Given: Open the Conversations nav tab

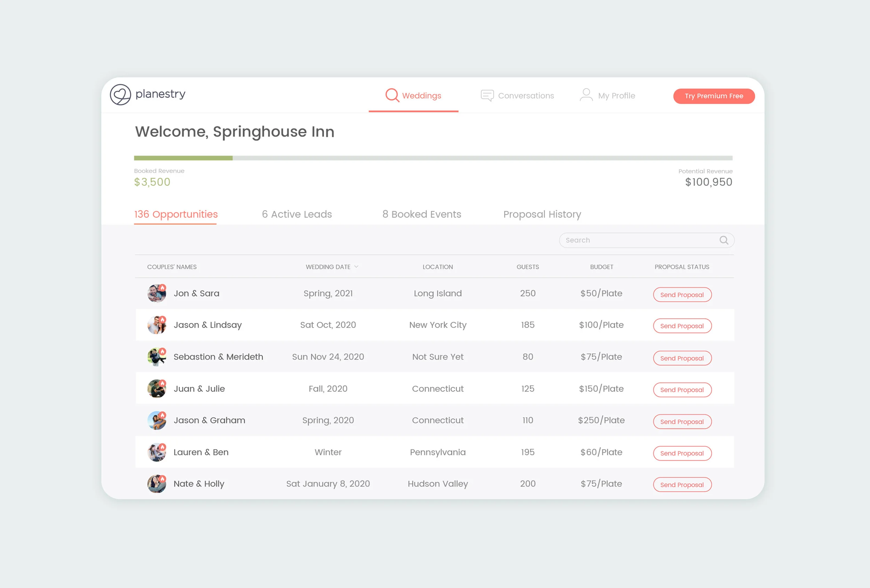Looking at the screenshot, I should [x=517, y=95].
